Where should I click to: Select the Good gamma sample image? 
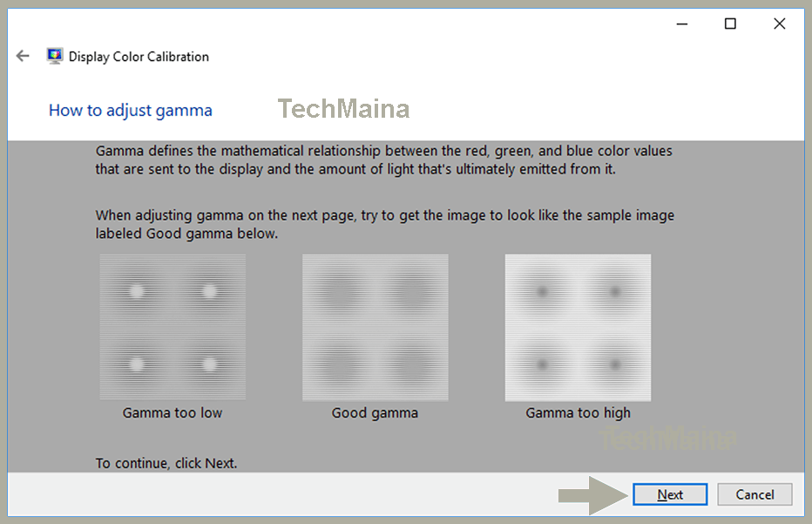[375, 327]
